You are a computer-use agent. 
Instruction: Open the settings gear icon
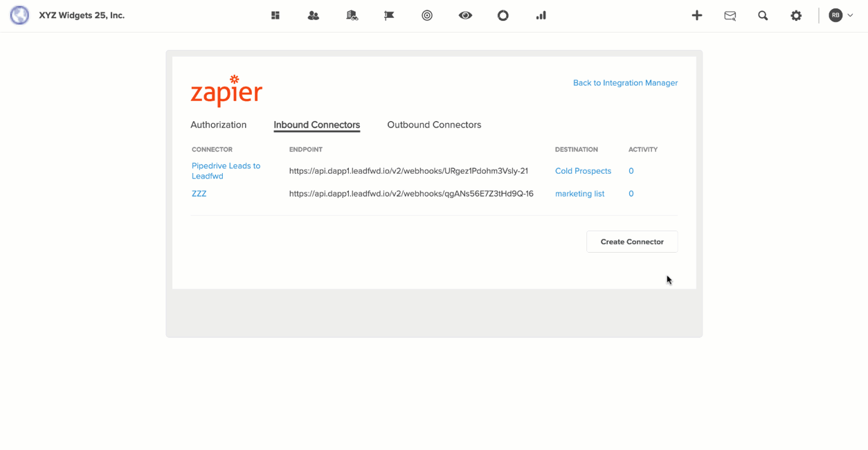pos(796,15)
